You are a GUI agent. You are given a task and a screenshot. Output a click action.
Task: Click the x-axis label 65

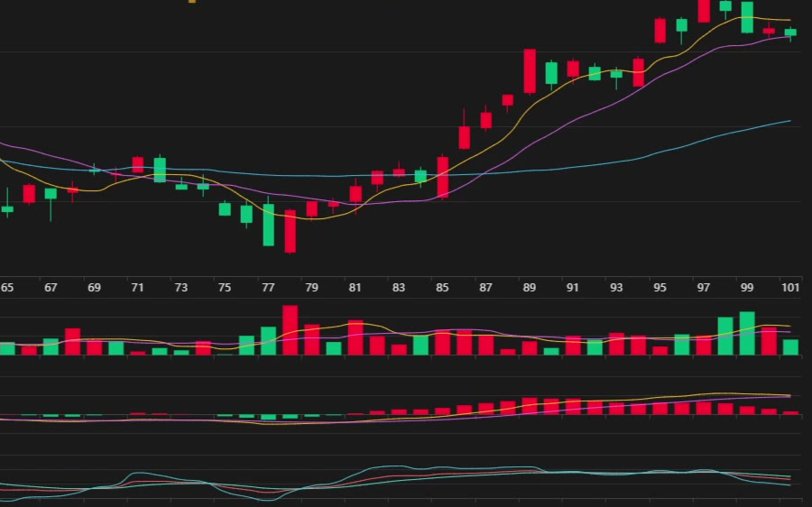point(7,288)
